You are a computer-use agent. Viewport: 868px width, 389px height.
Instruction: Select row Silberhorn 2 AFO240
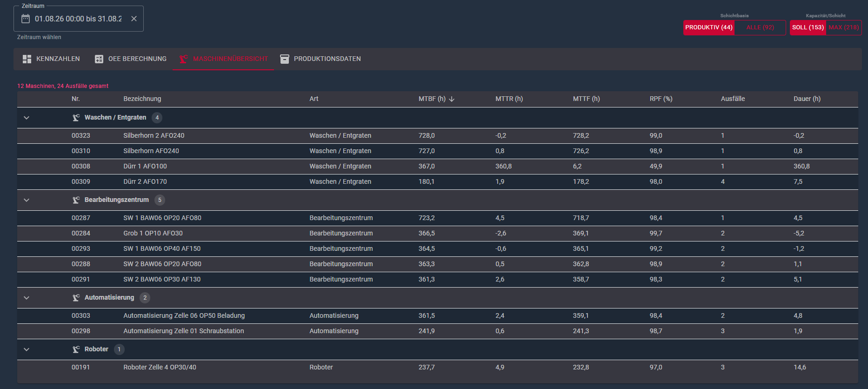[438, 136]
